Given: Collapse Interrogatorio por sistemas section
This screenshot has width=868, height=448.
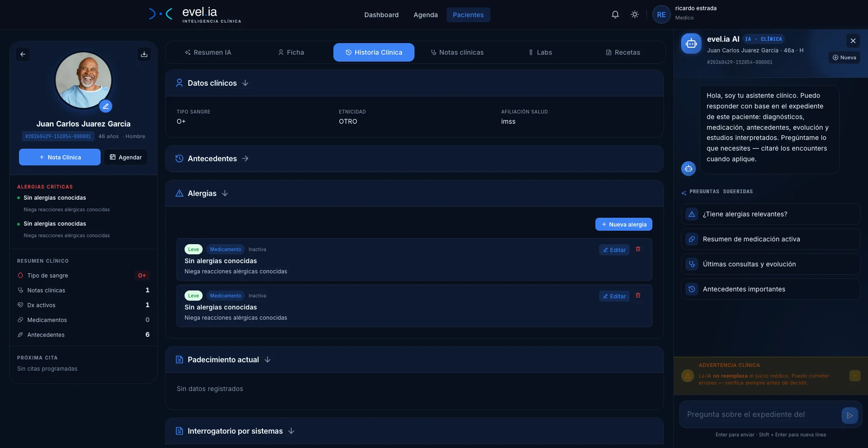Looking at the screenshot, I should (x=291, y=431).
